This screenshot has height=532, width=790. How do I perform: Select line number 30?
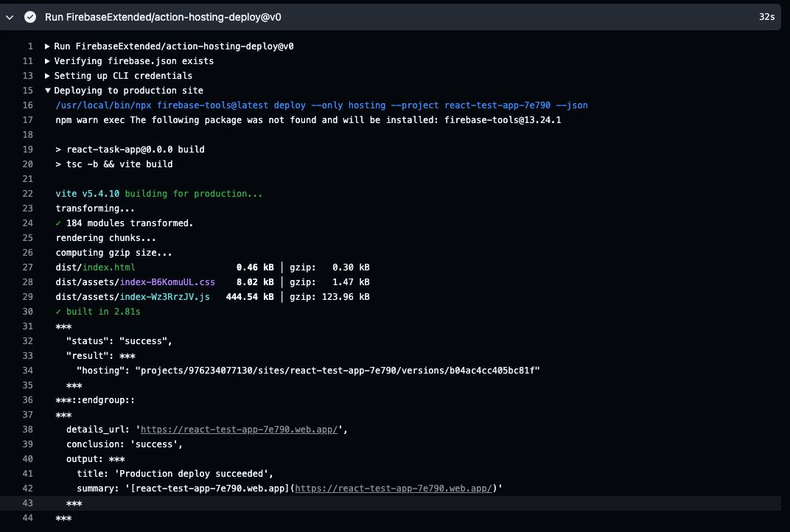tap(28, 312)
